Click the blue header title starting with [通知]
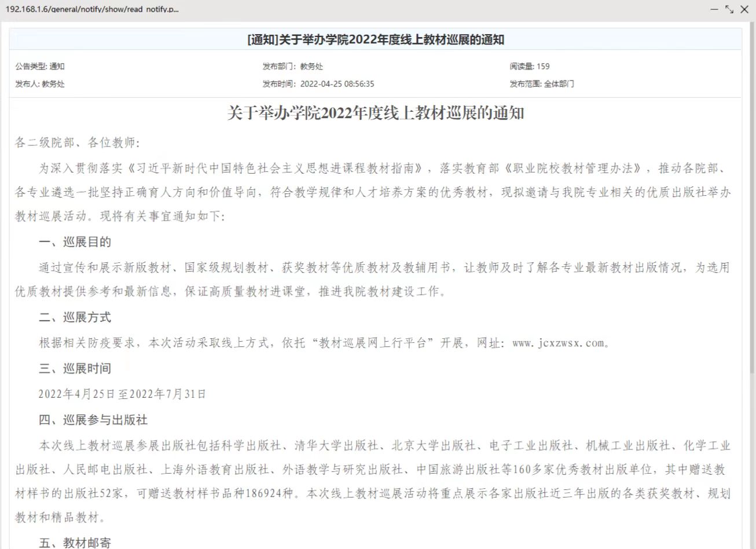The width and height of the screenshot is (756, 549). point(375,39)
